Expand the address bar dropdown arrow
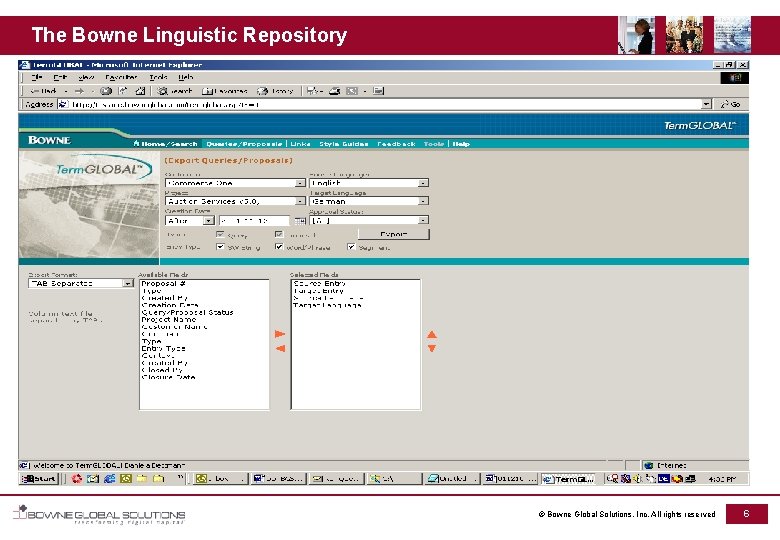The image size is (780, 540). click(x=706, y=104)
